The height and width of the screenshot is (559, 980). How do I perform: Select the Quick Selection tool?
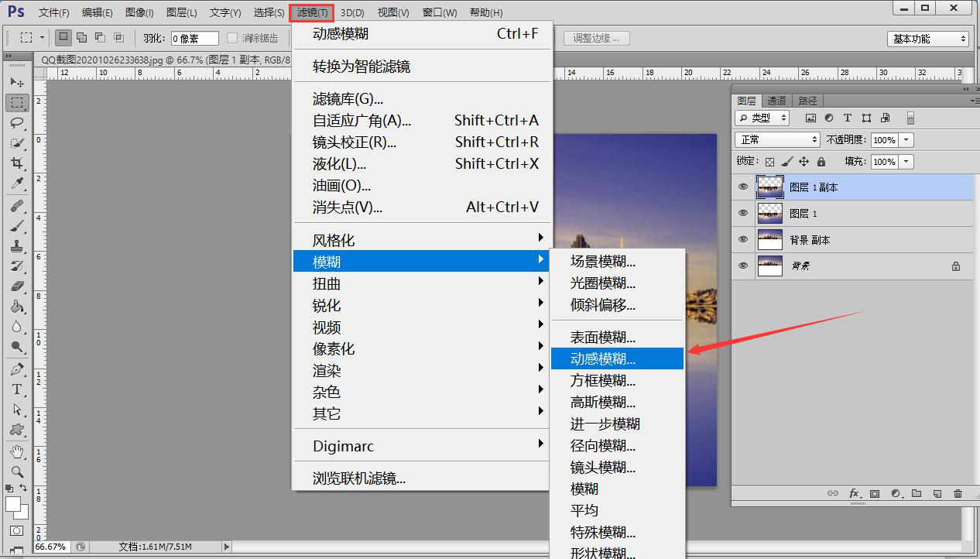point(17,143)
